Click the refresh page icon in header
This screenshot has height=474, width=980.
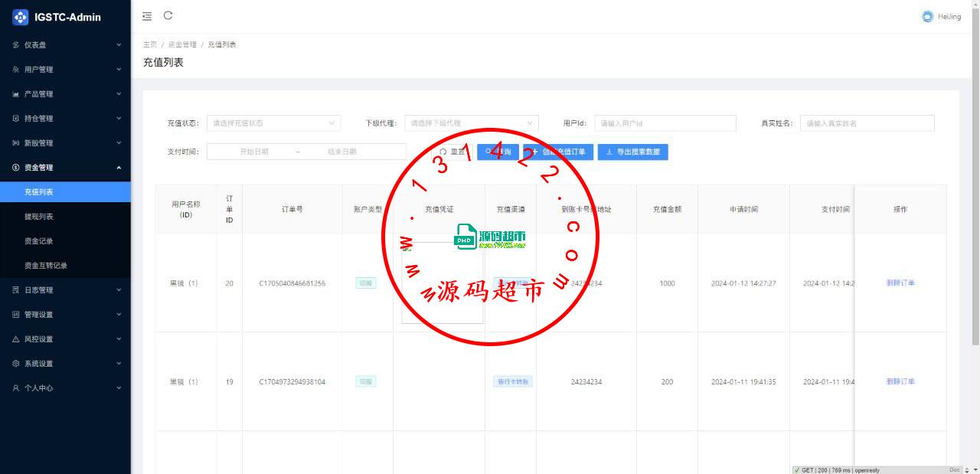(168, 15)
